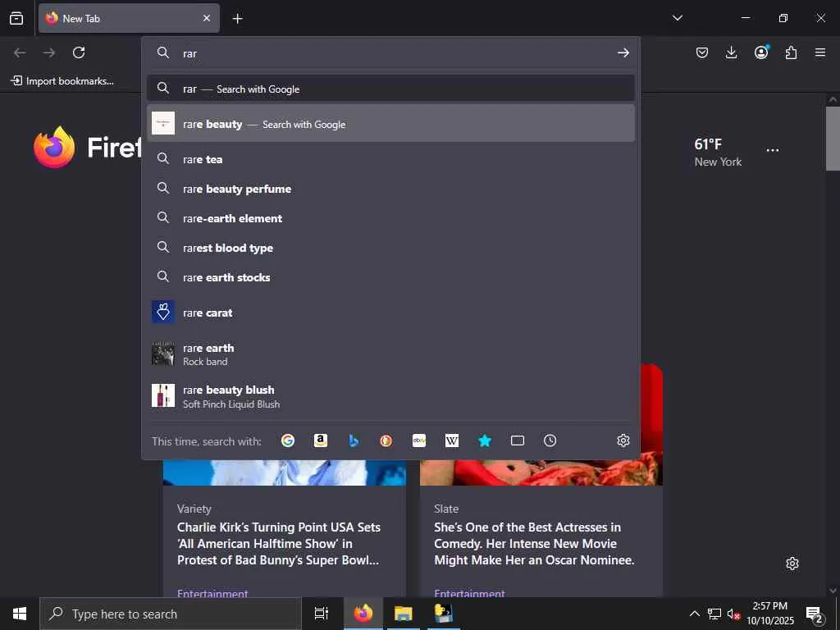Search bookmarks using the star icon
840x630 pixels.
[x=485, y=441]
